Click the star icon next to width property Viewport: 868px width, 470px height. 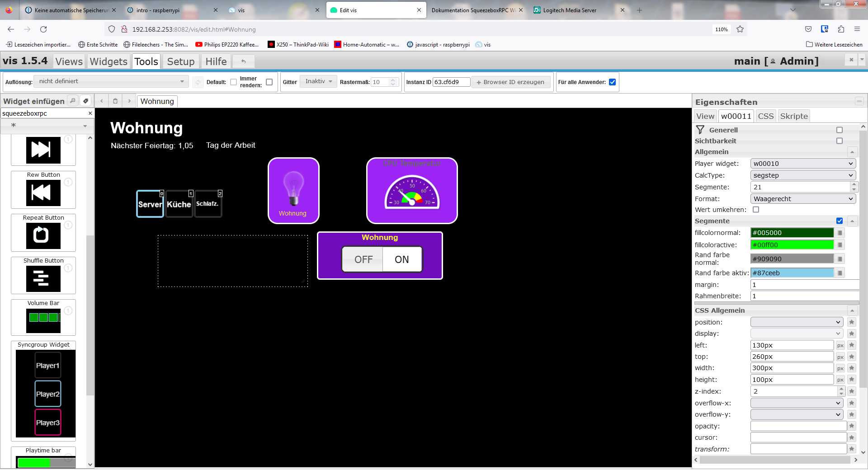click(852, 368)
